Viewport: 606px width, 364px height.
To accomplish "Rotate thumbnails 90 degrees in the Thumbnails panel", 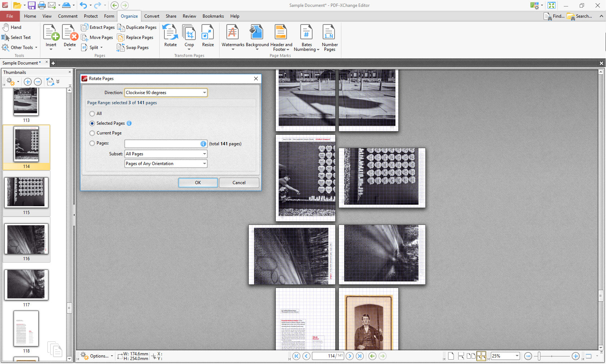I will [50, 82].
